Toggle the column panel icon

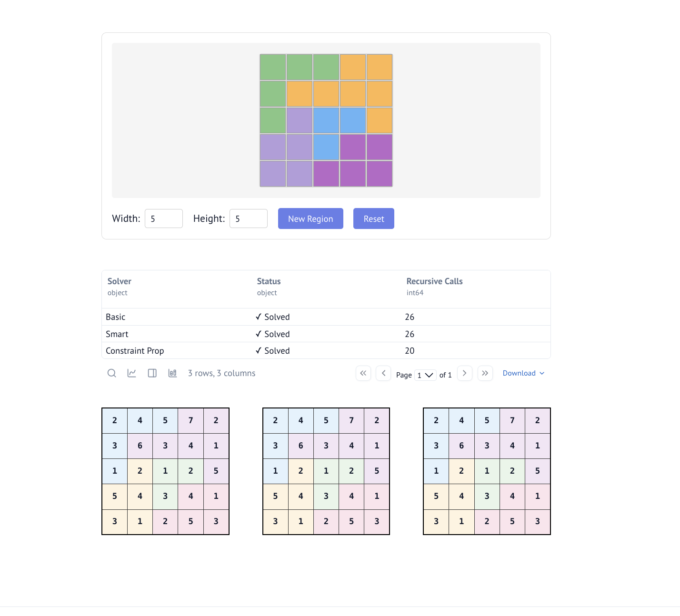click(152, 373)
